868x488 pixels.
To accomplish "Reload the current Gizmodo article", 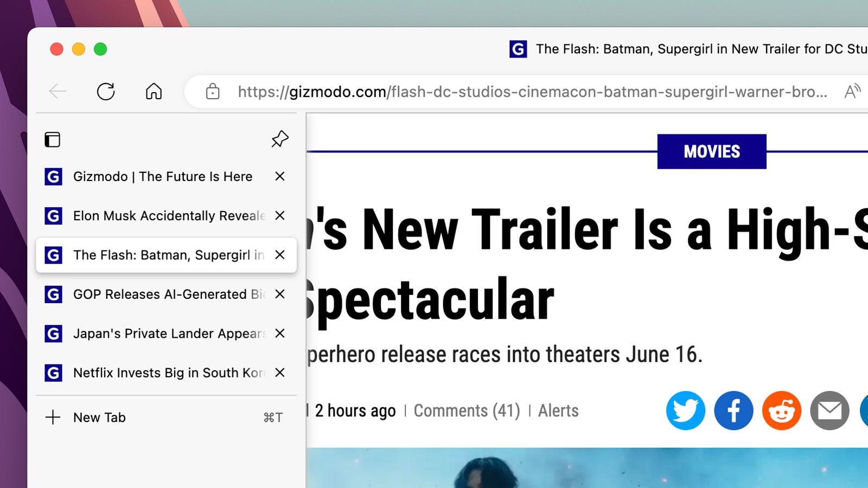I will [106, 92].
